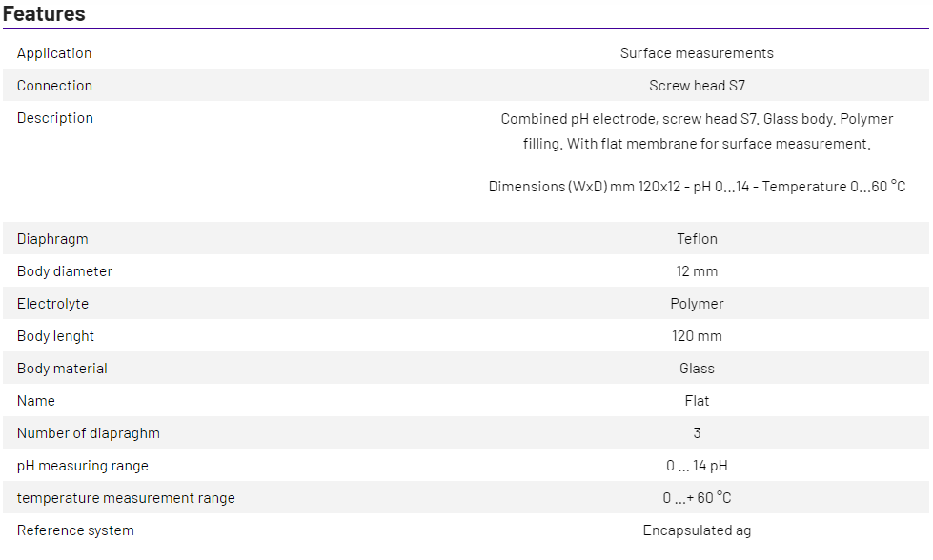Click the 12 mm value
Image resolution: width=933 pixels, height=560 pixels.
tap(697, 271)
